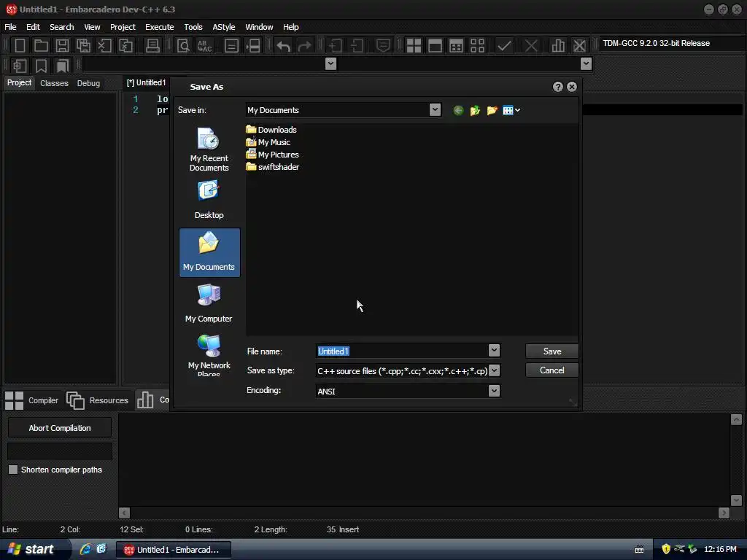Select My Documents in places bar
The height and width of the screenshot is (560, 747).
click(x=209, y=252)
